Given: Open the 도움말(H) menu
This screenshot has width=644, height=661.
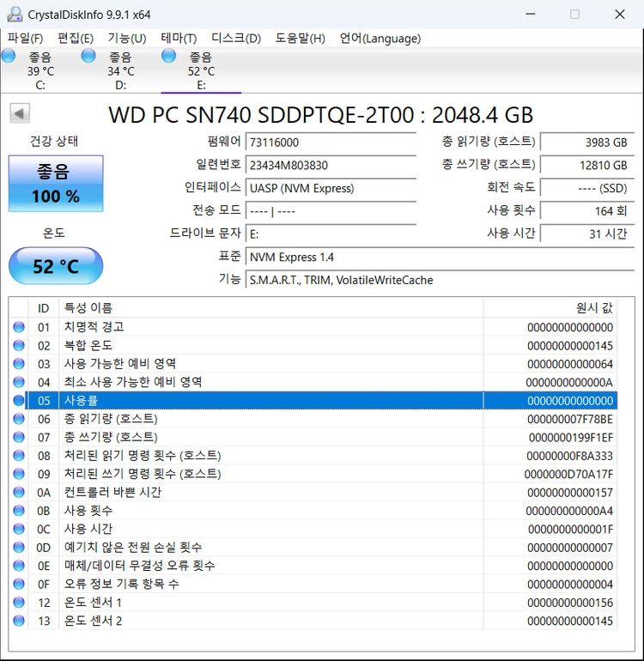Looking at the screenshot, I should (300, 39).
